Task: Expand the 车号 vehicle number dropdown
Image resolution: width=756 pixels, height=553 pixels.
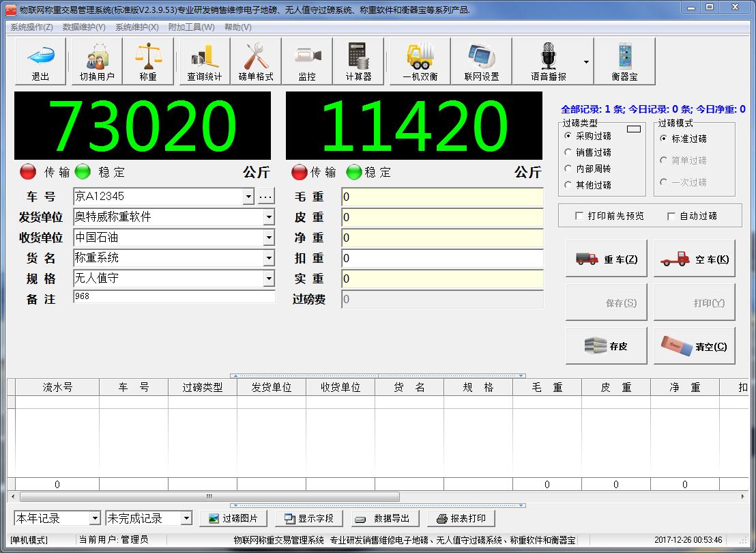Action: (x=248, y=196)
